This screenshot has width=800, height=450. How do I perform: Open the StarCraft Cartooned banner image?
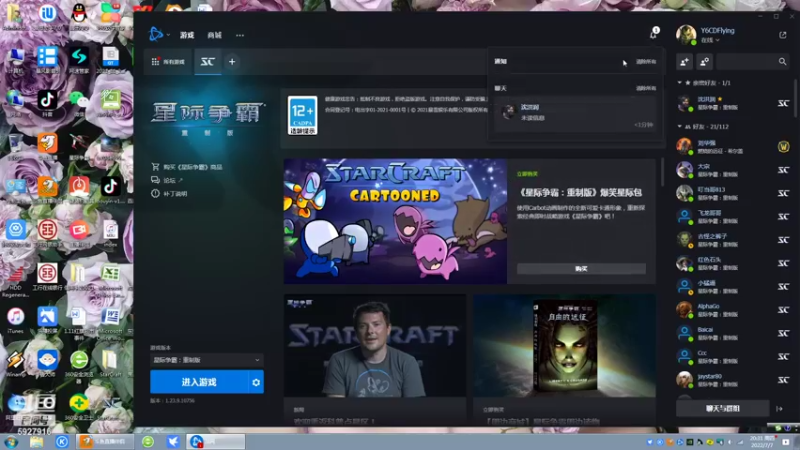point(395,221)
